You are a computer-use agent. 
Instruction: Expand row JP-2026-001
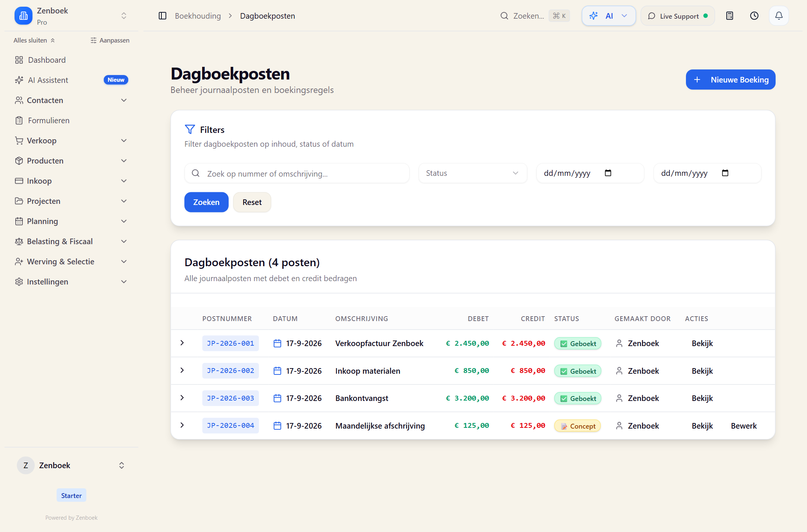coord(182,343)
